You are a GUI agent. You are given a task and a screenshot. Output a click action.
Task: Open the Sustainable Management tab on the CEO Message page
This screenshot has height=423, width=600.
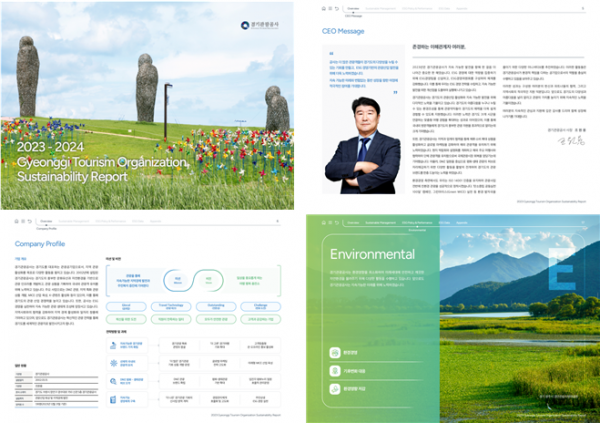pos(380,8)
